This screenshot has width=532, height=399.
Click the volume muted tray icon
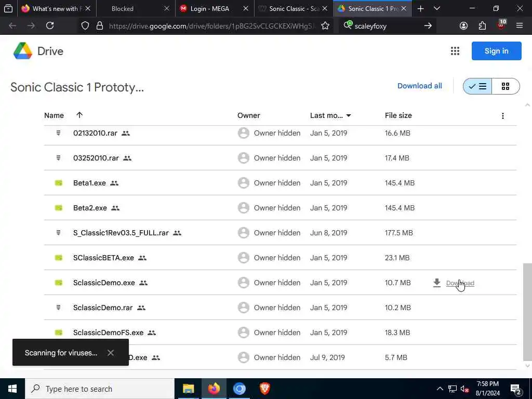pyautogui.click(x=465, y=389)
